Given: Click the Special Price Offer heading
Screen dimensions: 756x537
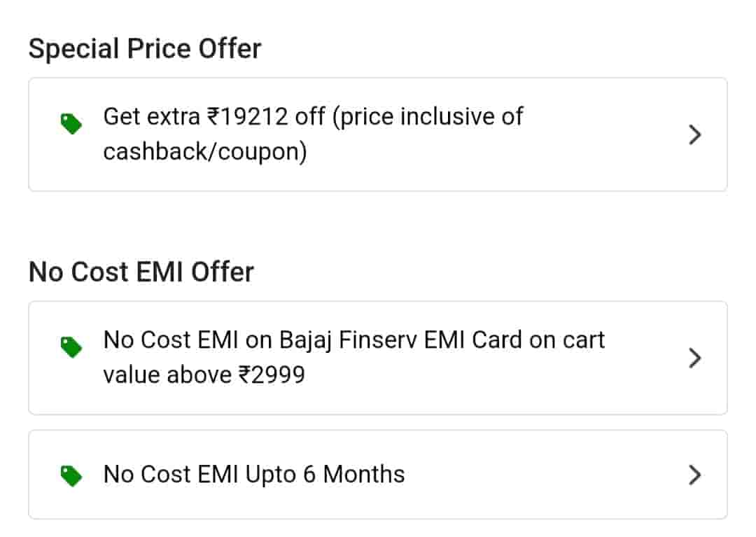Looking at the screenshot, I should click(x=145, y=49).
